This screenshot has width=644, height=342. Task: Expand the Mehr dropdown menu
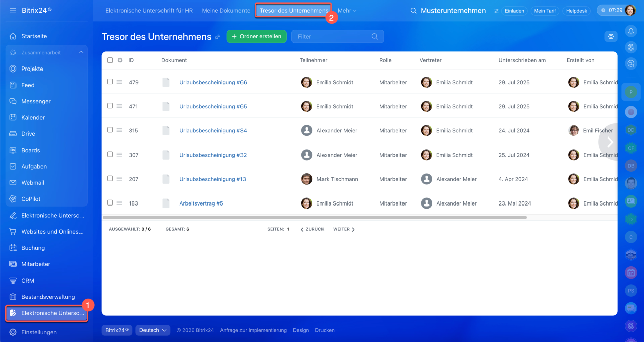point(347,11)
